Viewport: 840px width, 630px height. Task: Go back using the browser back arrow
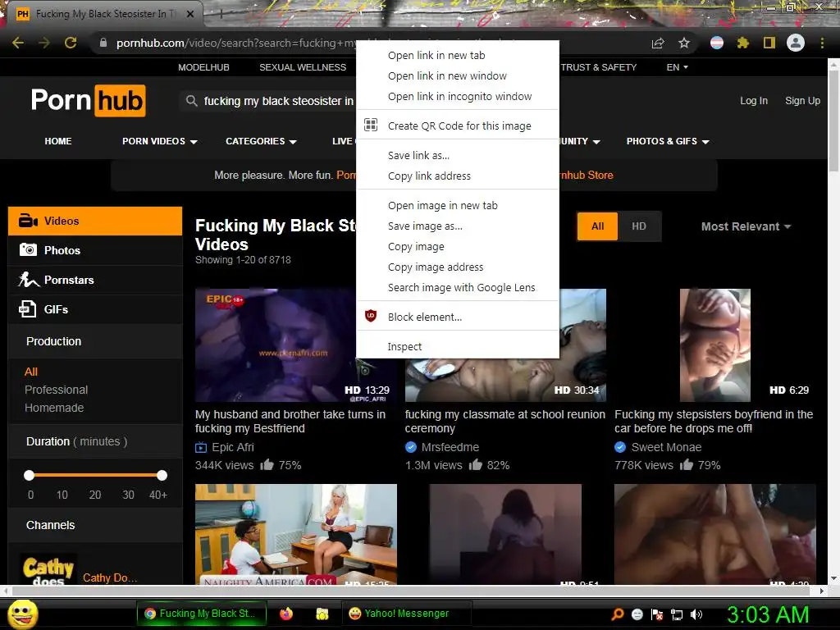click(x=18, y=43)
